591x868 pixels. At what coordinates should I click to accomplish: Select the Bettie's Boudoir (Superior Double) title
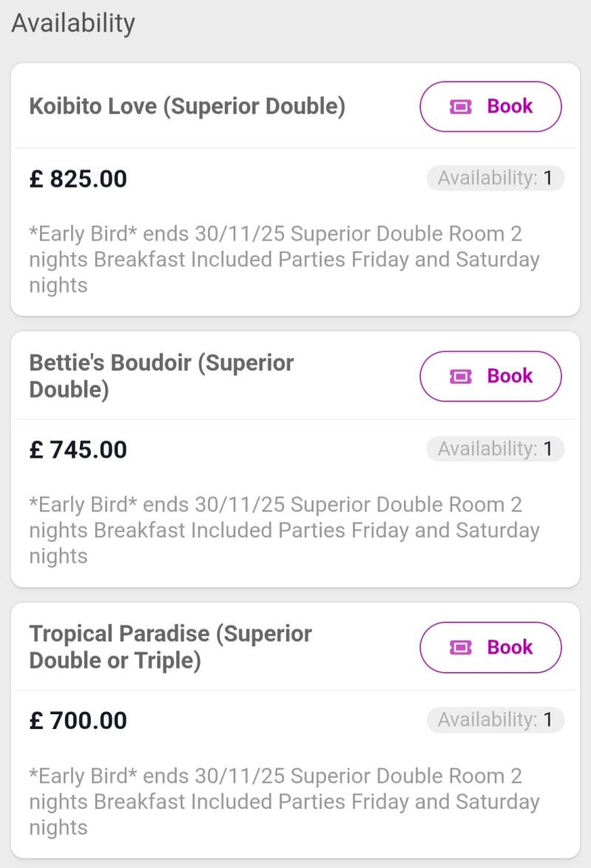161,376
